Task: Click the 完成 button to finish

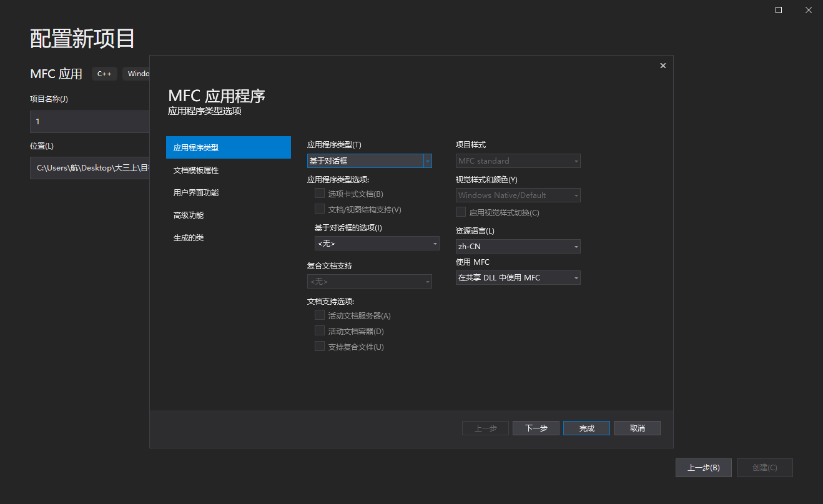Action: (x=586, y=428)
